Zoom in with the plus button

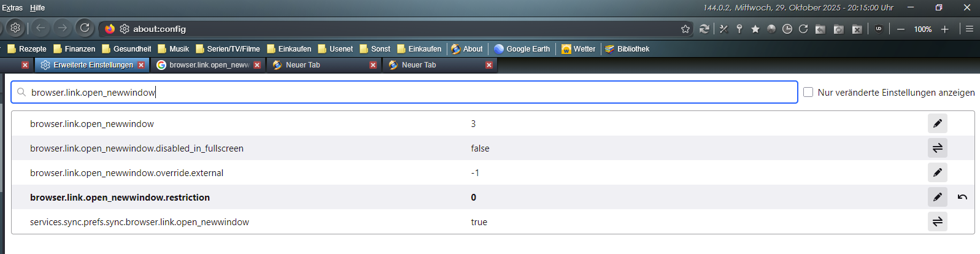tap(945, 29)
